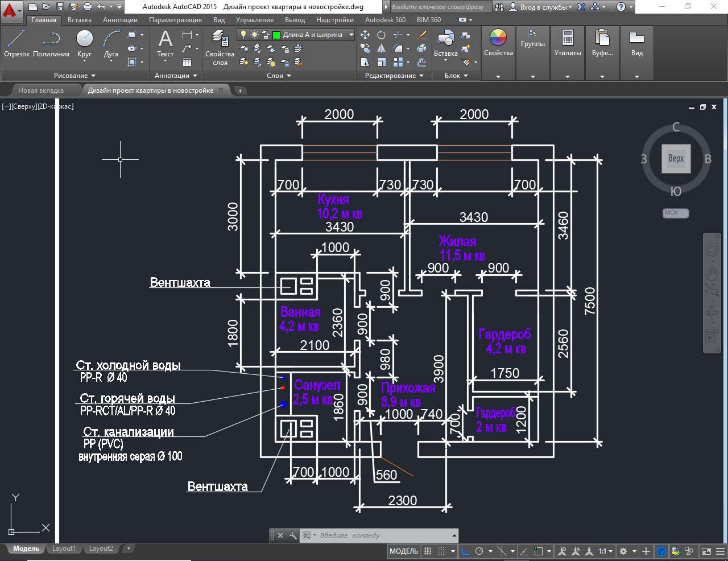
Task: Open the Утилиты calculator panel
Action: coord(567,43)
